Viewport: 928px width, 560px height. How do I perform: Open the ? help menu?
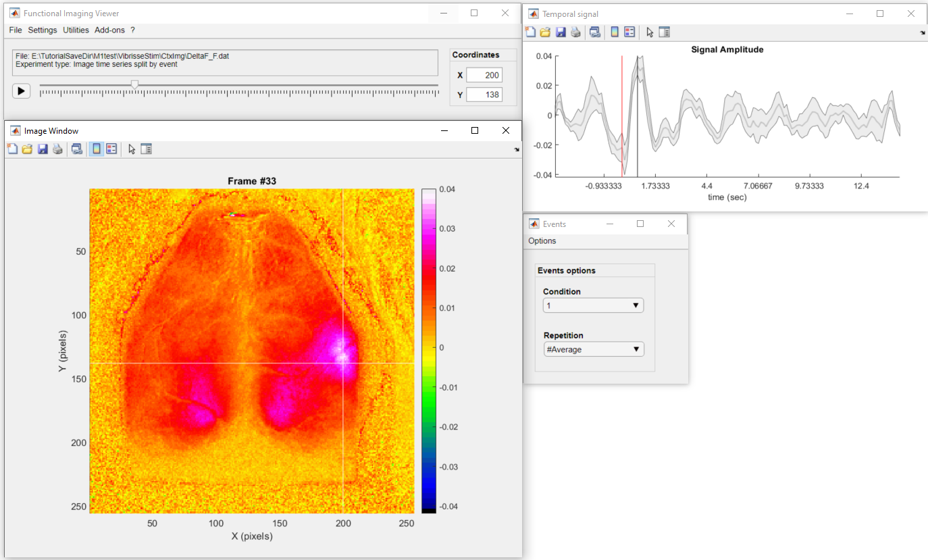tap(133, 30)
